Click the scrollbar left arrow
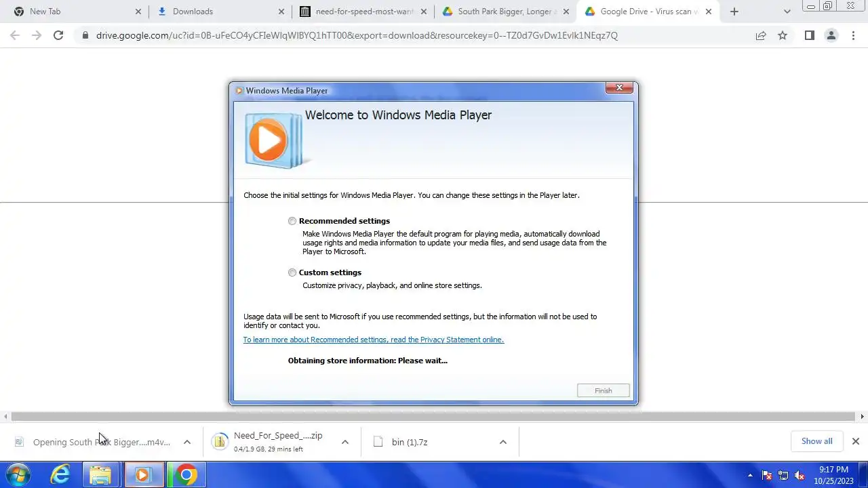Screen dimensions: 868x488 click(x=5, y=417)
